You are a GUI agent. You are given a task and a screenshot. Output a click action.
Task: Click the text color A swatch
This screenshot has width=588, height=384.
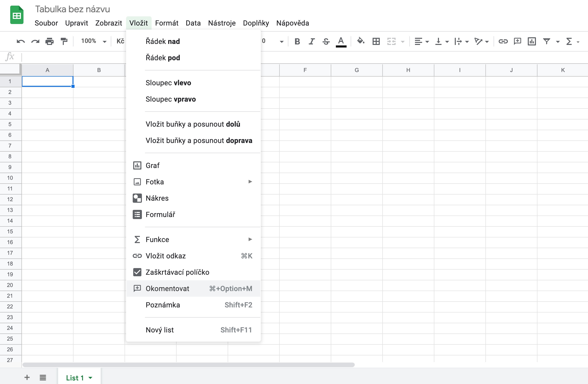pyautogui.click(x=341, y=41)
